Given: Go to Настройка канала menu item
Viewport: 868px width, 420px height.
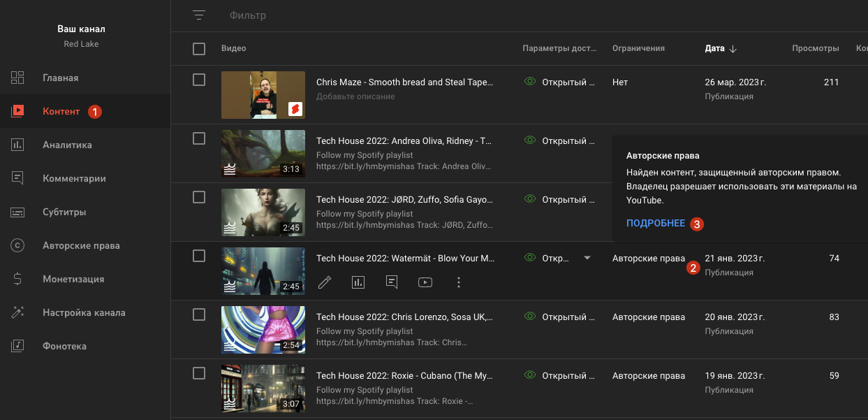Looking at the screenshot, I should pos(84,312).
